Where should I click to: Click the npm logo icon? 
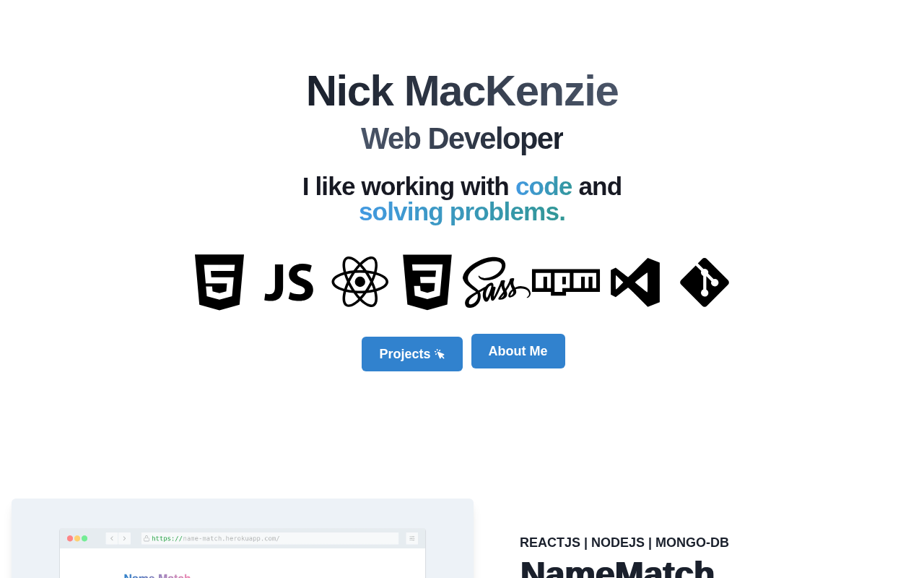[x=566, y=282]
